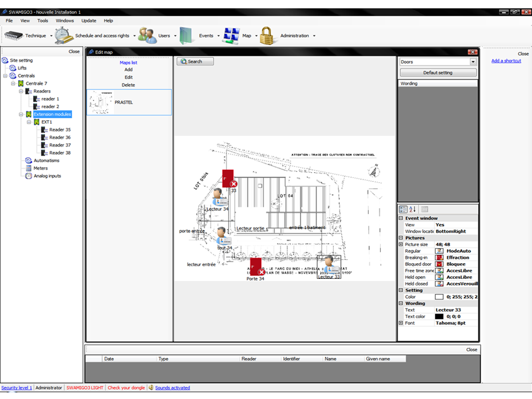Click the Events door icon
The height and width of the screenshot is (399, 532).
pos(186,36)
